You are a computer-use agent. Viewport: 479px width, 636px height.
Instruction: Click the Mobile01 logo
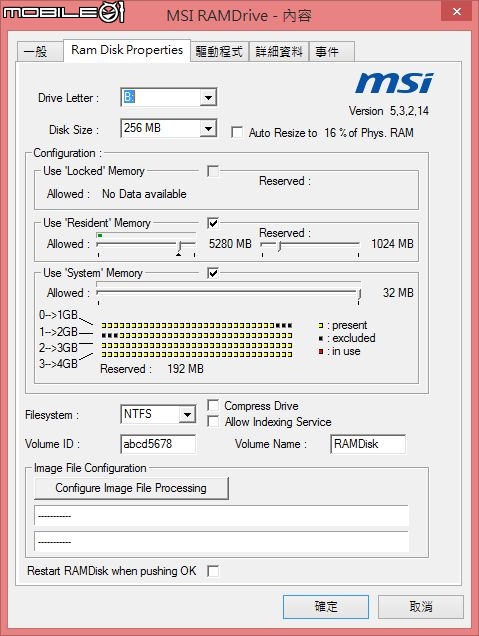point(63,13)
